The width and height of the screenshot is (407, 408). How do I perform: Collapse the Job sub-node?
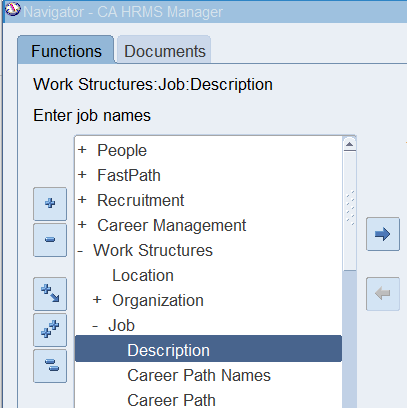click(95, 326)
